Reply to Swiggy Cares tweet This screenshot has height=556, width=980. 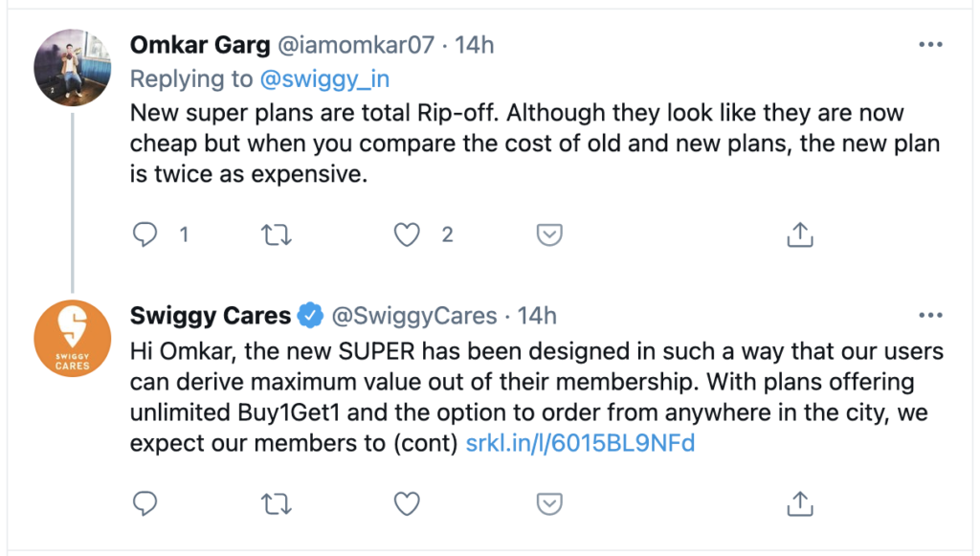pos(145,502)
